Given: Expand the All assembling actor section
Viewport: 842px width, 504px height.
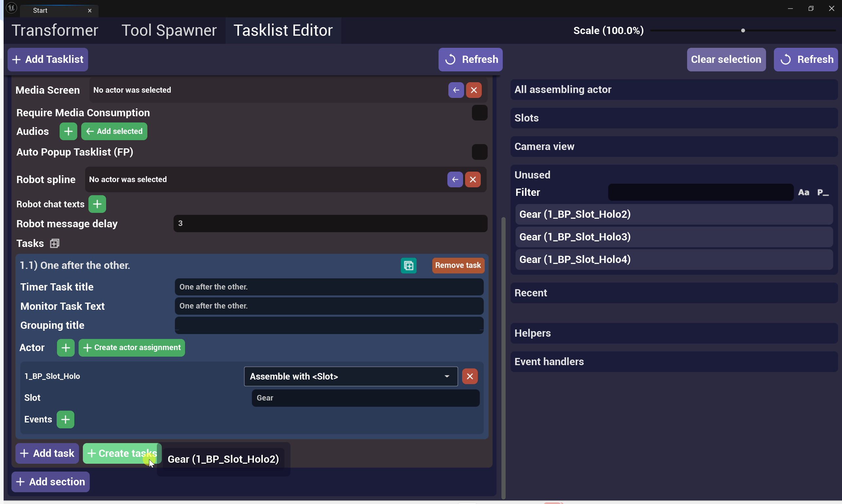Looking at the screenshot, I should [674, 90].
